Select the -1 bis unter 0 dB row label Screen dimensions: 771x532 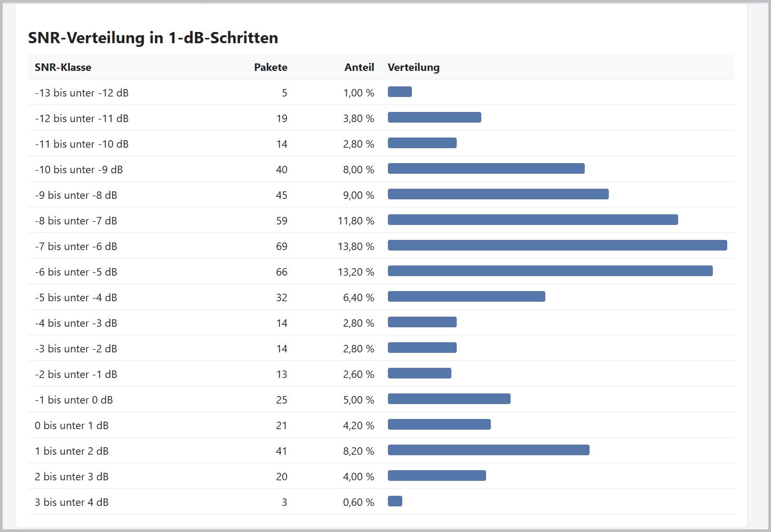(74, 400)
